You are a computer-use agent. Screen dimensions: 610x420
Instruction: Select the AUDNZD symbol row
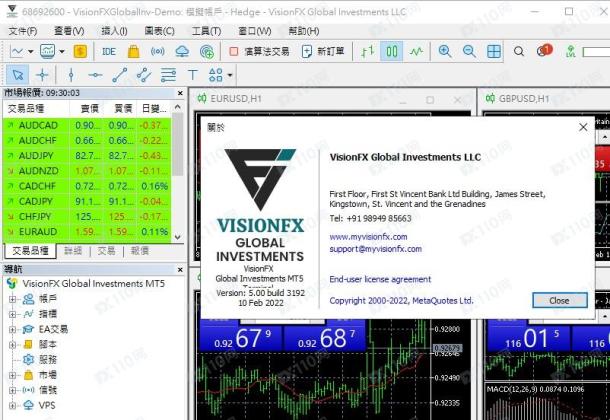87,171
